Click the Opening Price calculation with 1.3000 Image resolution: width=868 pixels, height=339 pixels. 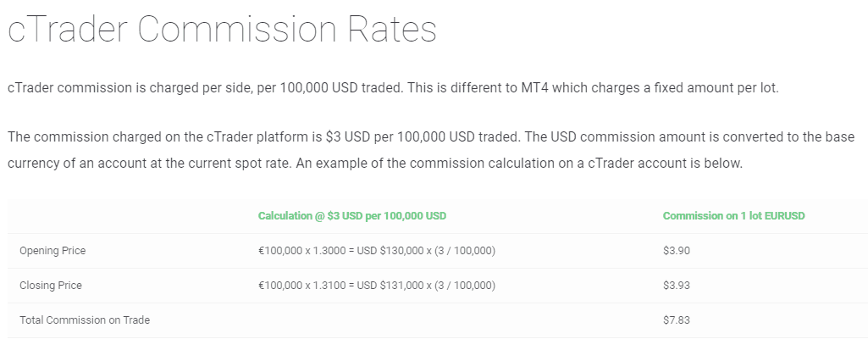(377, 251)
